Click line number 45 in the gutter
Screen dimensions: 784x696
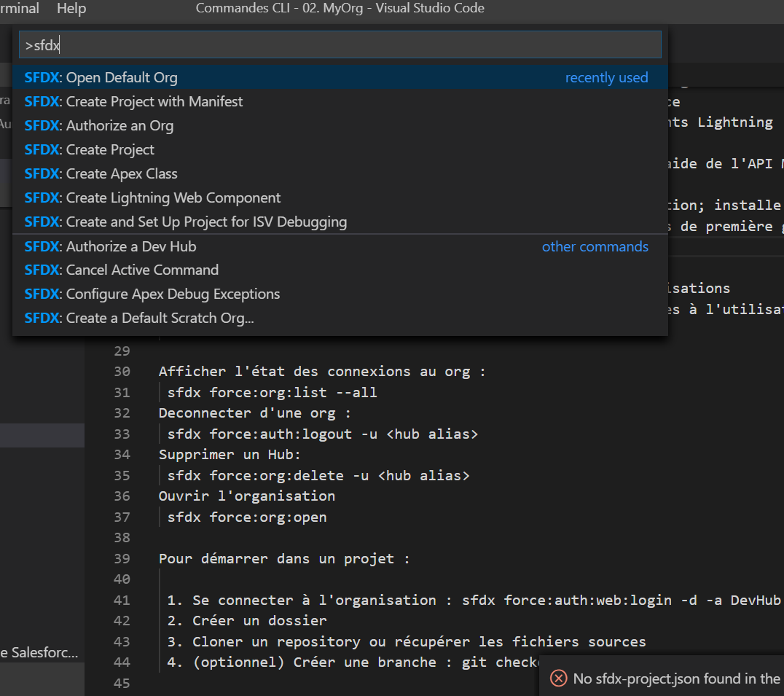122,683
